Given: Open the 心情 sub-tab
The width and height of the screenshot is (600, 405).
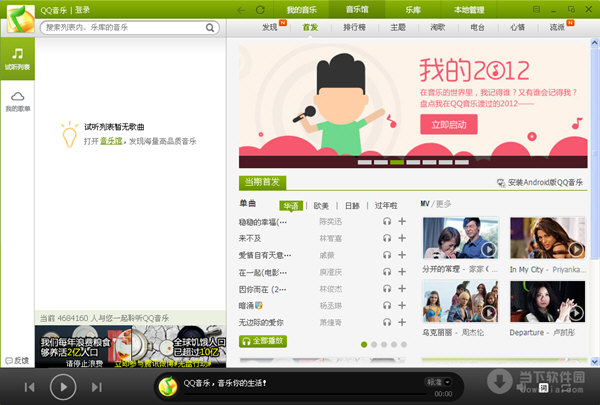Looking at the screenshot, I should (517, 28).
